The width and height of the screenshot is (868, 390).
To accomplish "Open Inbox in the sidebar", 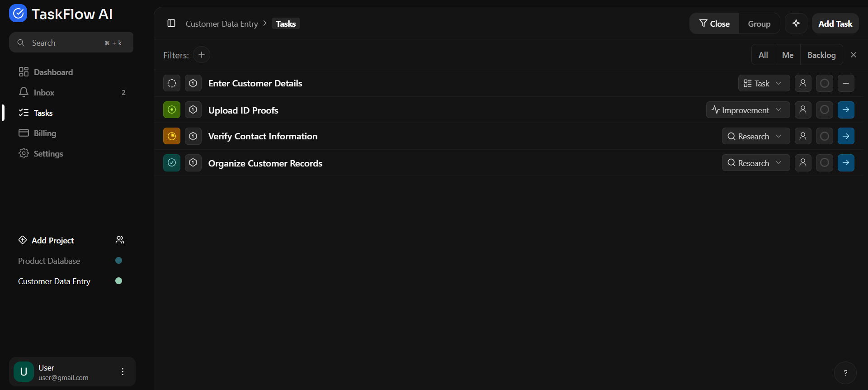I will [44, 93].
